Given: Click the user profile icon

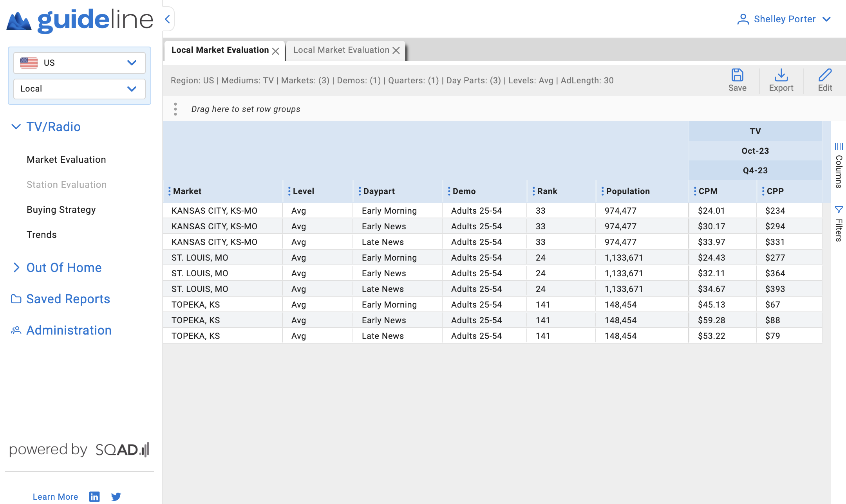Looking at the screenshot, I should tap(743, 19).
